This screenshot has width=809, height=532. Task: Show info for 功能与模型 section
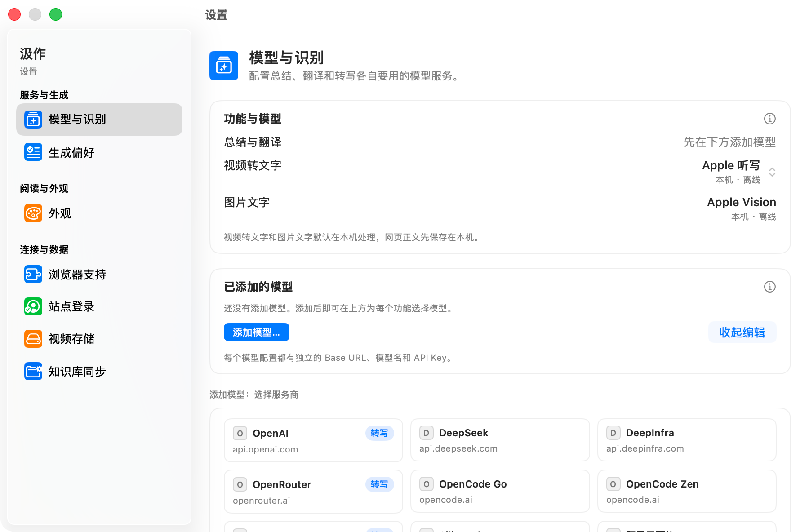[x=770, y=119]
